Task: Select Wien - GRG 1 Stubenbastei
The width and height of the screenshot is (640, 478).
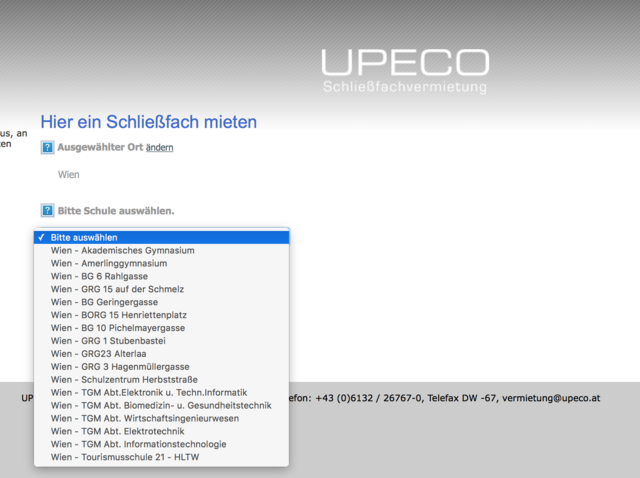Action: [x=162, y=341]
